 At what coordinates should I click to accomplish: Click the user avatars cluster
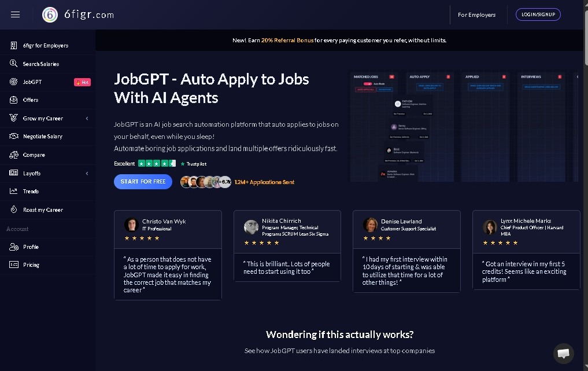(x=205, y=182)
